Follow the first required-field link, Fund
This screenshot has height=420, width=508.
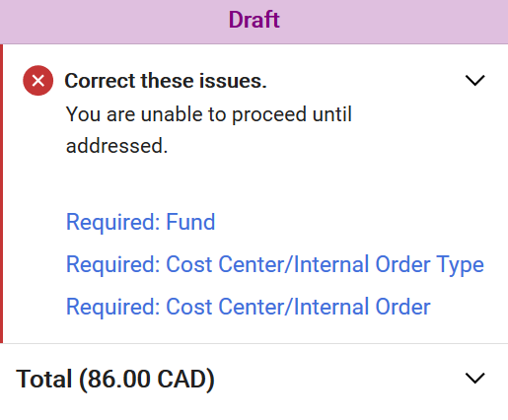(x=140, y=222)
